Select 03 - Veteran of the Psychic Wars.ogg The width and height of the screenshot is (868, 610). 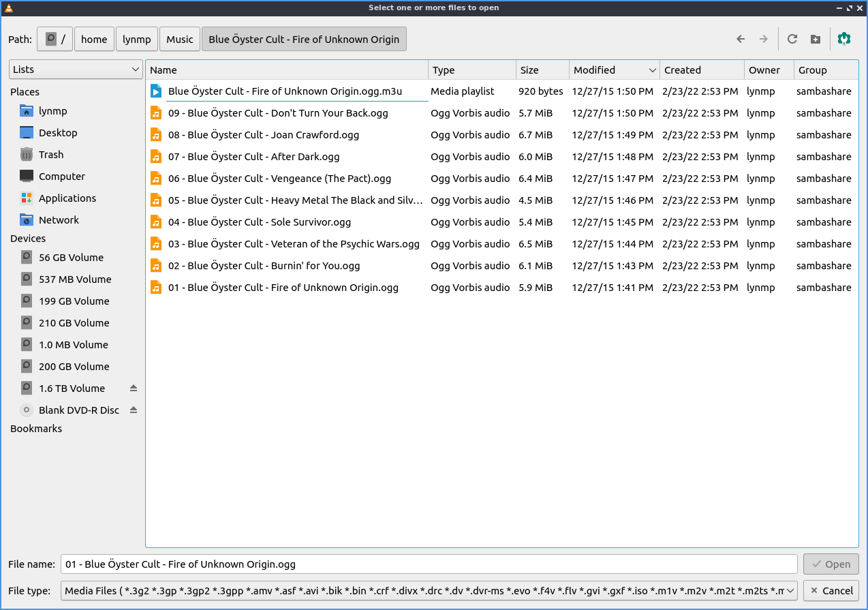(x=294, y=244)
